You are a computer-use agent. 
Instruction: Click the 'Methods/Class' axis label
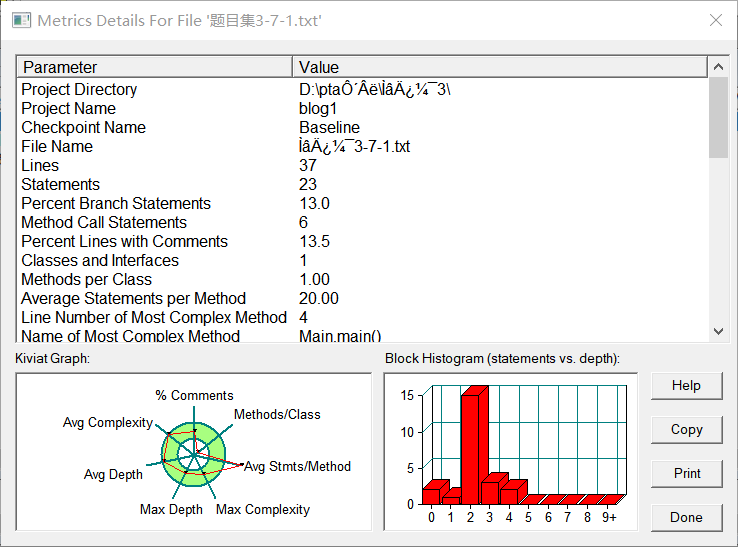pos(277,414)
